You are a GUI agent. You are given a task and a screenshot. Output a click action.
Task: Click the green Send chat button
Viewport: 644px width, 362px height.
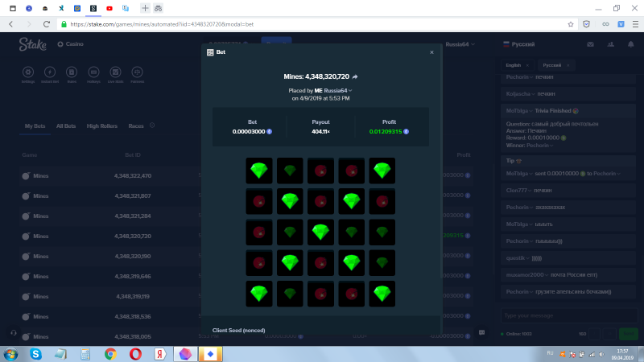(629, 334)
